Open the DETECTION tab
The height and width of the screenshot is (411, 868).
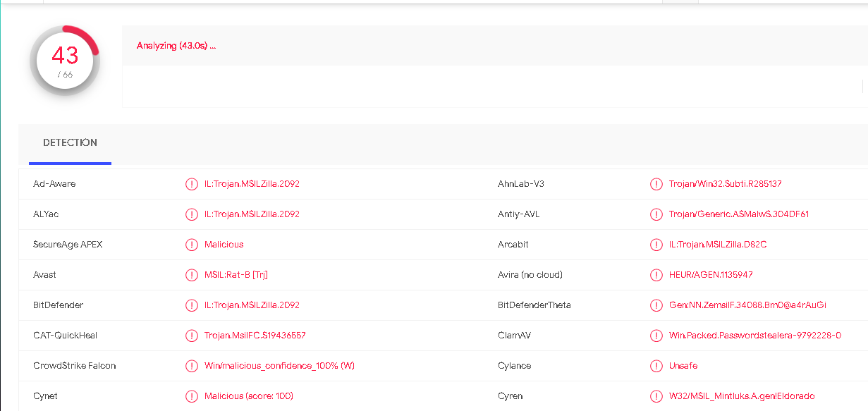coord(70,143)
